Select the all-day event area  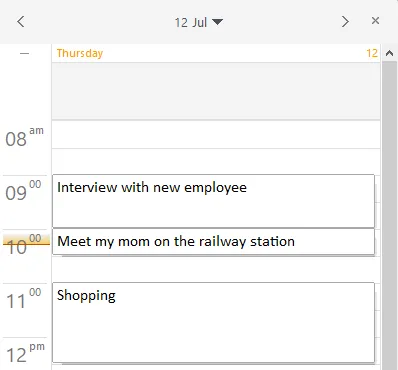coord(216,91)
